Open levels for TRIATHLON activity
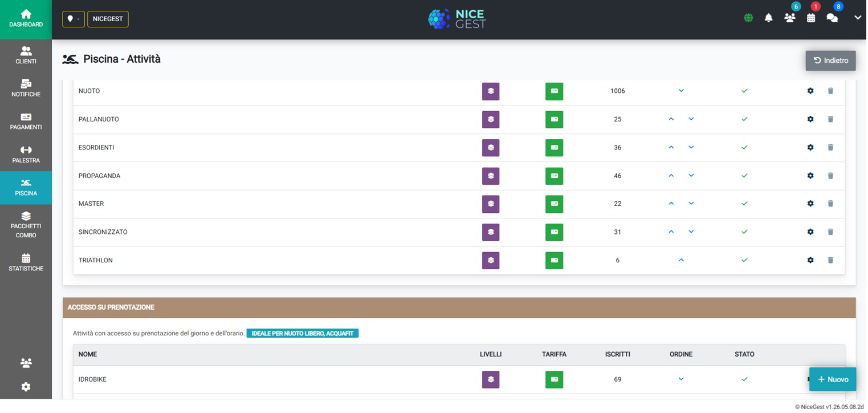Viewport: 868px width, 413px height. (490, 261)
